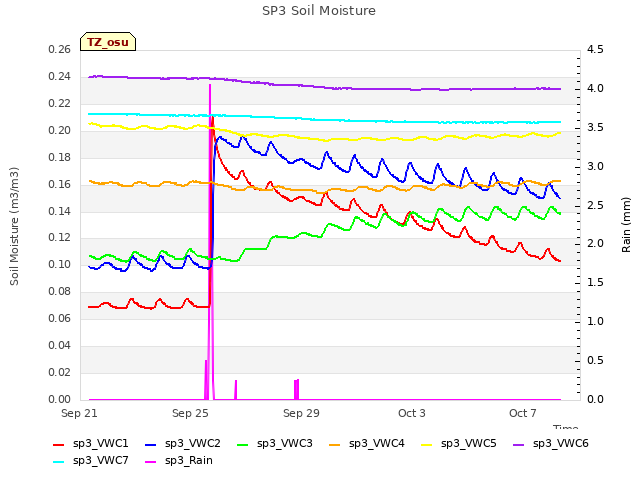Click the green sp3_VWC3 legend swatch

243,444
